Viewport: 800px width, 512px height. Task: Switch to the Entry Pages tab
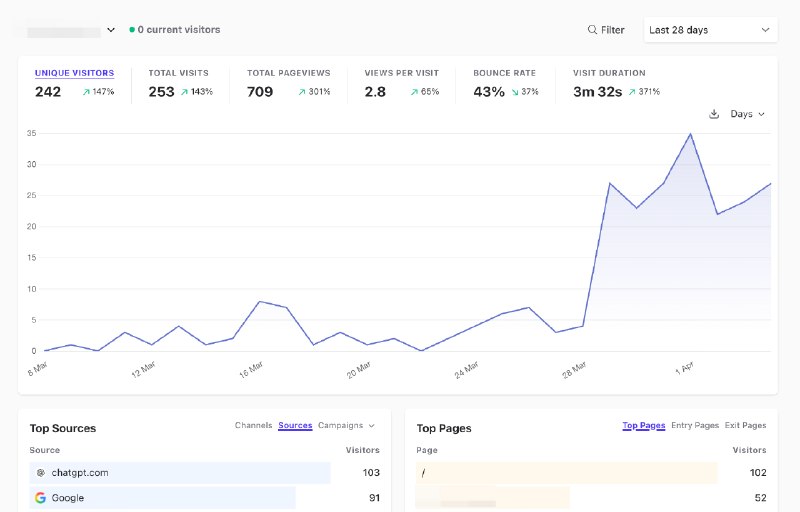[695, 426]
